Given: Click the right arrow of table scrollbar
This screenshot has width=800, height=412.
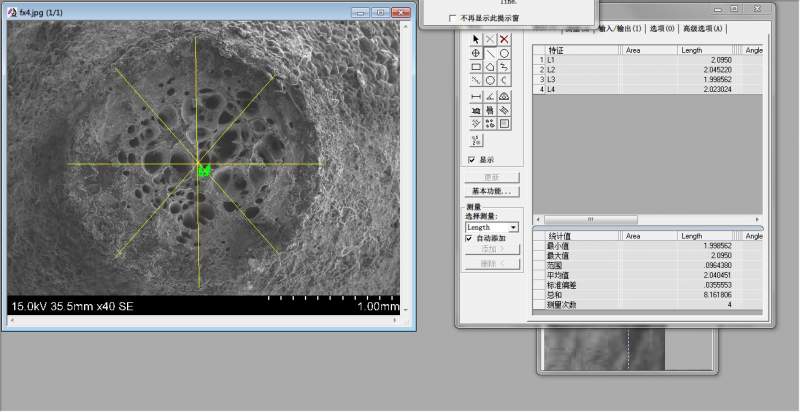Looking at the screenshot, I should tap(757, 219).
